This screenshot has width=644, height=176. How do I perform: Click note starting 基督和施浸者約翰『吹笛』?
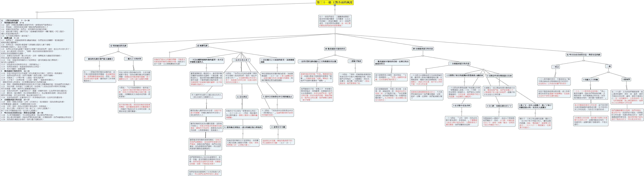(316, 77)
